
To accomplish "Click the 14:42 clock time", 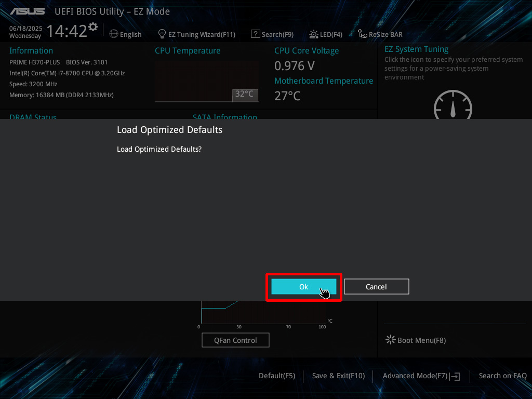I will point(67,31).
